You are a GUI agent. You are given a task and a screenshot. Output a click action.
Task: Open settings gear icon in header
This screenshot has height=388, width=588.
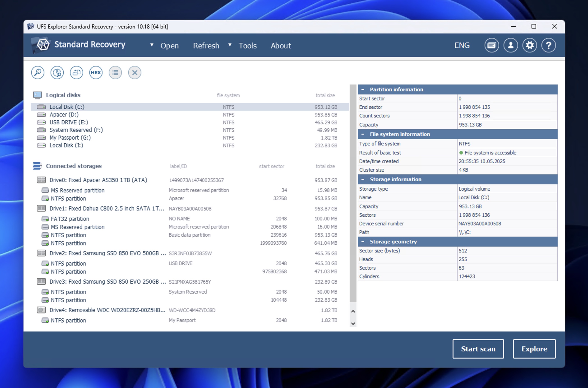530,45
